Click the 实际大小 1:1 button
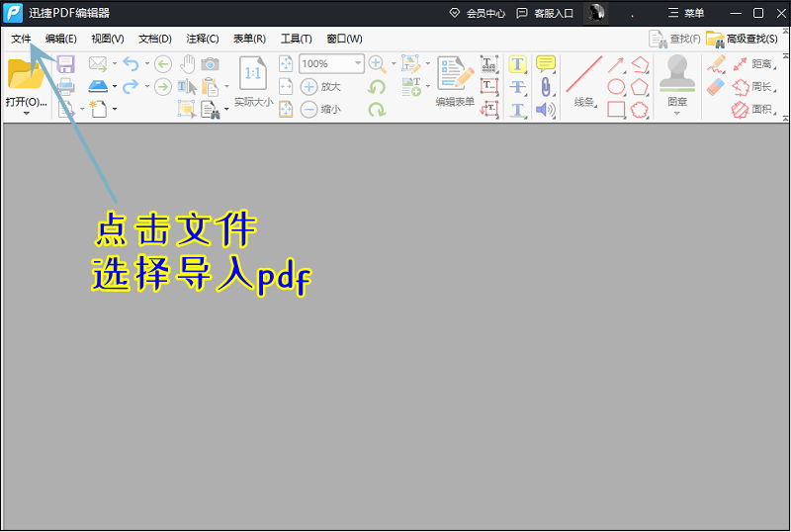Screen dimensions: 791x532 tap(253, 81)
